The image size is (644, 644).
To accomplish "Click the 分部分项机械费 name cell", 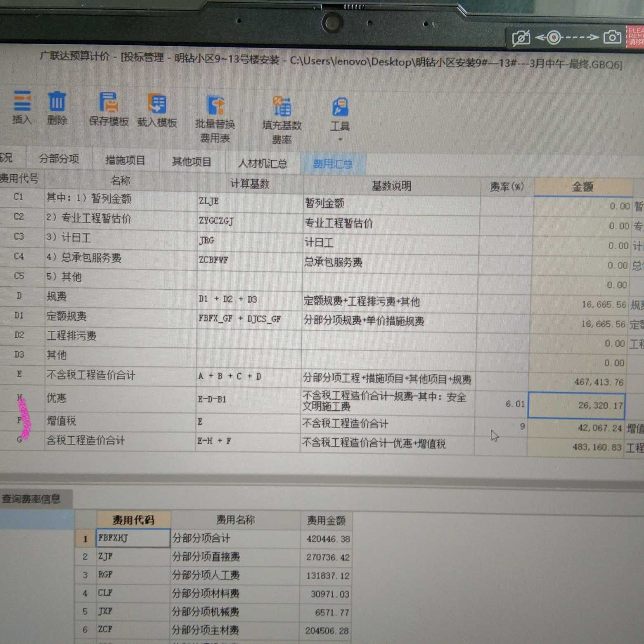I will tap(235, 612).
